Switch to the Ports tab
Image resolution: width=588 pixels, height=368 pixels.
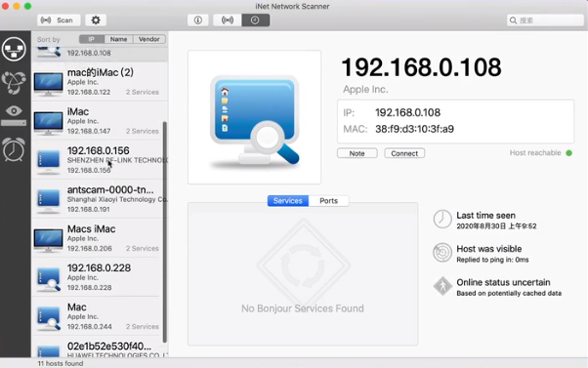pos(328,201)
